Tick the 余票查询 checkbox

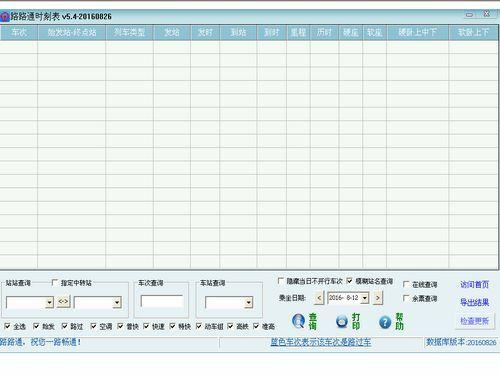click(406, 298)
